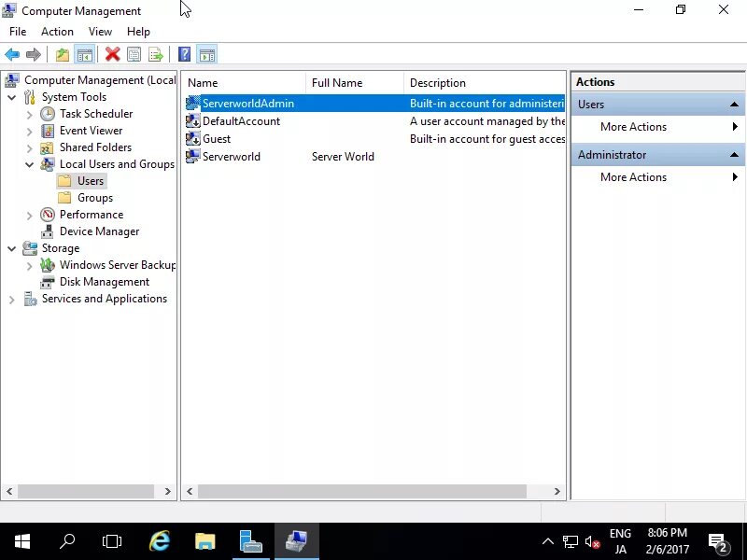Click the Device Manager icon
This screenshot has width=747, height=560.
(x=48, y=231)
